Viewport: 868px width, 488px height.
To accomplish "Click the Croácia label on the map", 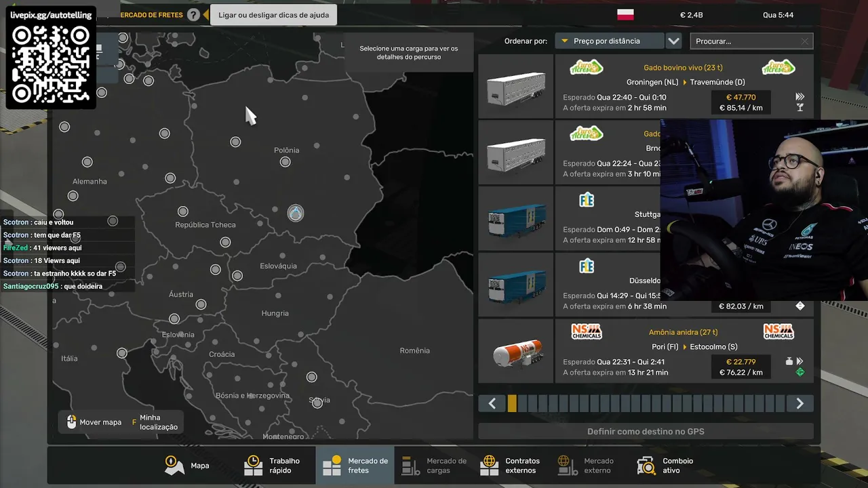I will point(222,354).
